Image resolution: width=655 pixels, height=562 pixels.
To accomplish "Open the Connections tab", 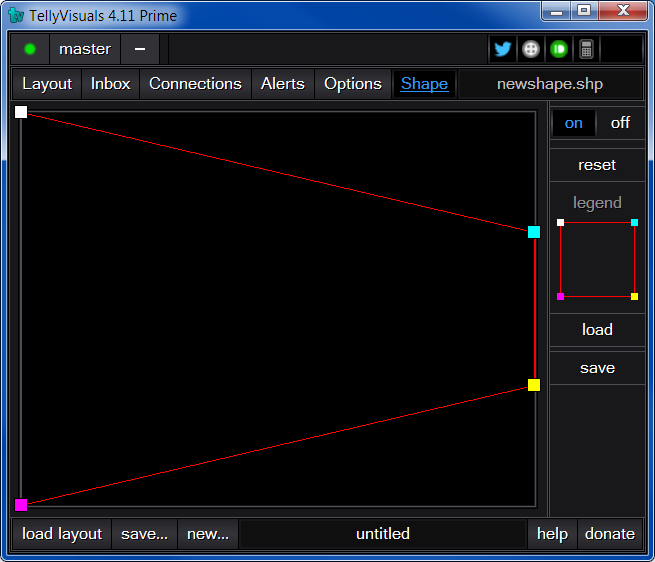I will [195, 84].
